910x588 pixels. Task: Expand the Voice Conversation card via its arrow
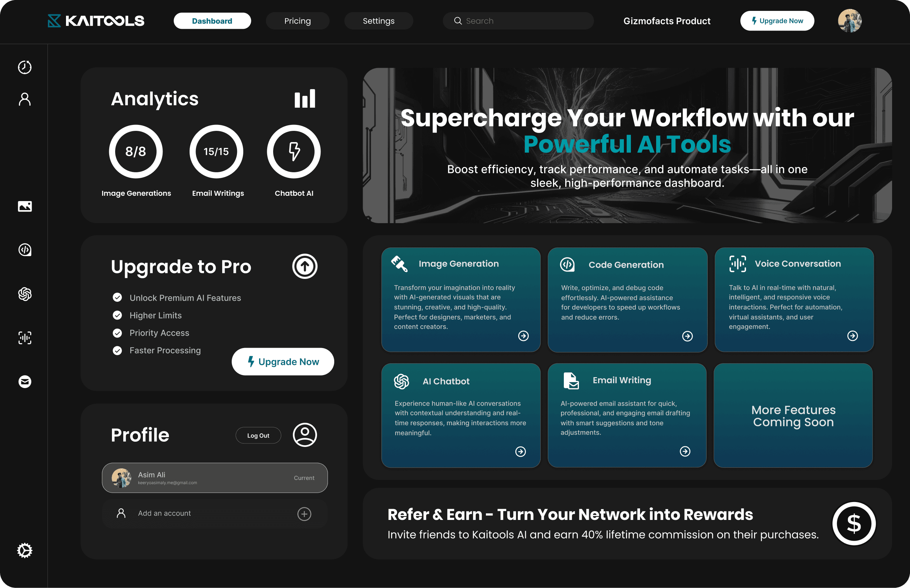tap(852, 336)
